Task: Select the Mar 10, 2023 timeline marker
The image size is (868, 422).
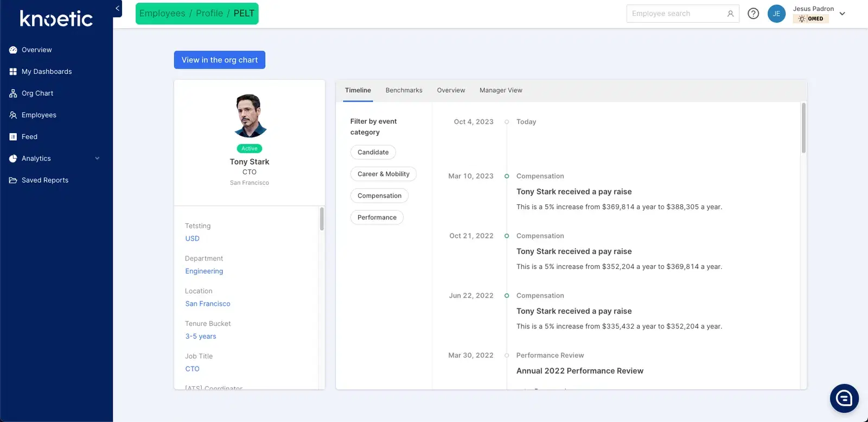Action: click(507, 176)
